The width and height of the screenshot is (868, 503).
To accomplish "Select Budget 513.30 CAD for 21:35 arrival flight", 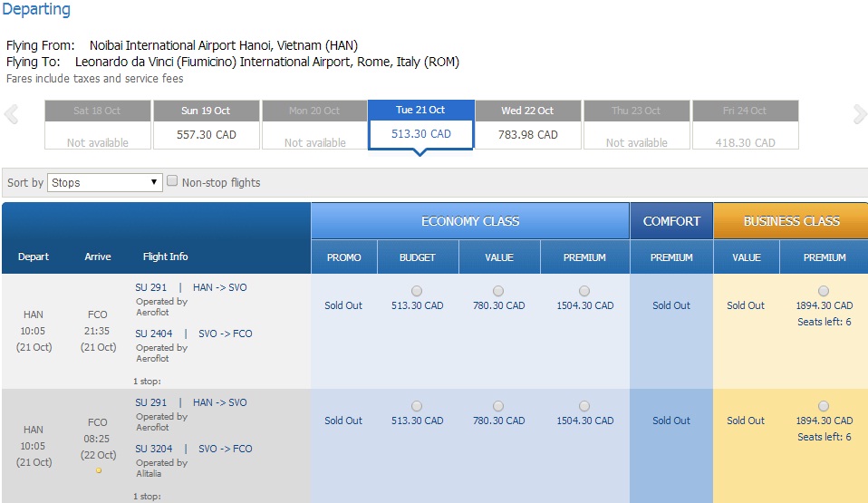I will [x=417, y=291].
